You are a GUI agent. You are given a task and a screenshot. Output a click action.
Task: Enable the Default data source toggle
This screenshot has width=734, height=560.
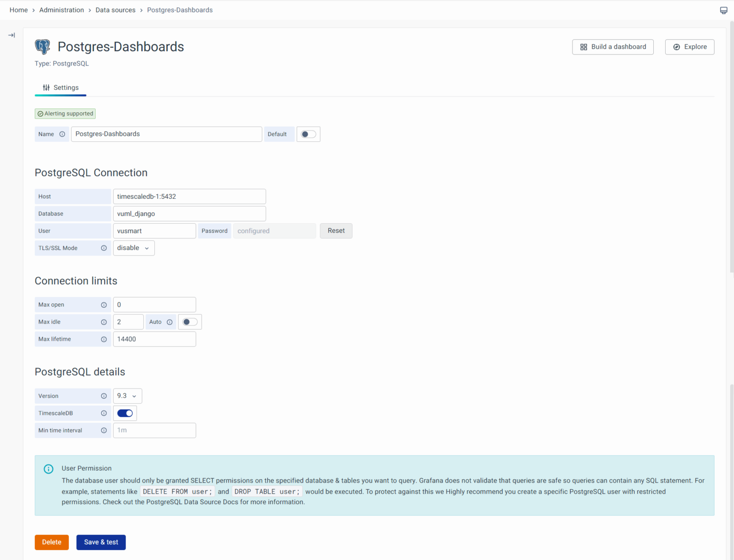tap(308, 134)
